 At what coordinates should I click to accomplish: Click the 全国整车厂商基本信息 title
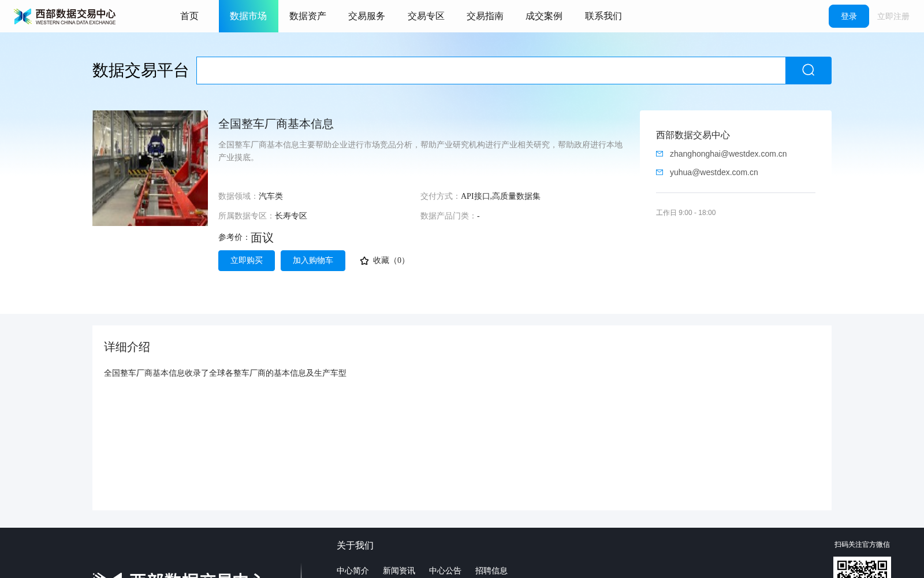[x=276, y=124]
